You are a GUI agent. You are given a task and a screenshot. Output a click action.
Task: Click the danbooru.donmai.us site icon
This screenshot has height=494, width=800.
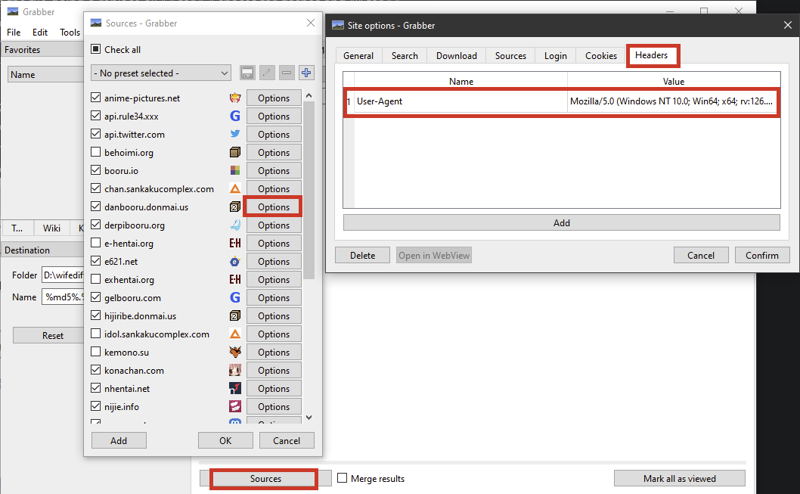pos(235,207)
